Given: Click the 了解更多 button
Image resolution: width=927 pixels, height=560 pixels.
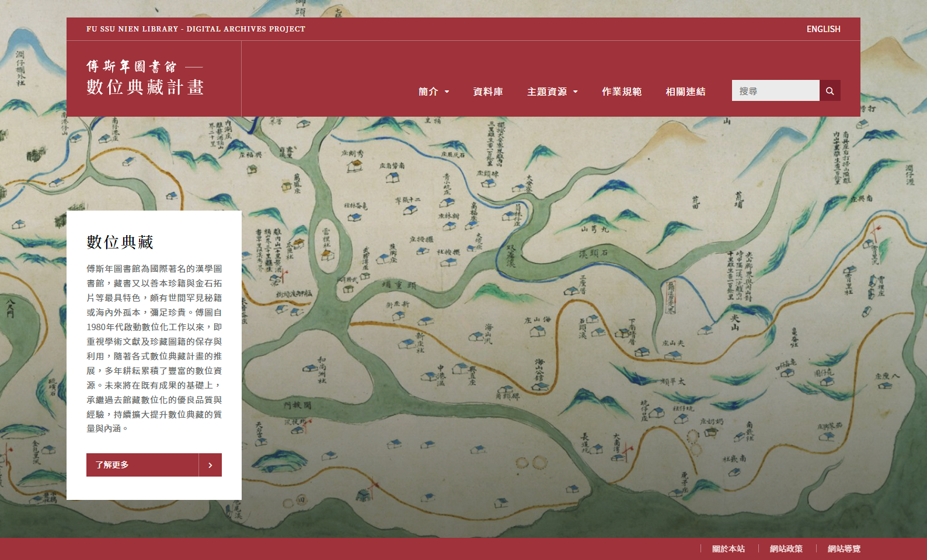Looking at the screenshot, I should coord(154,465).
